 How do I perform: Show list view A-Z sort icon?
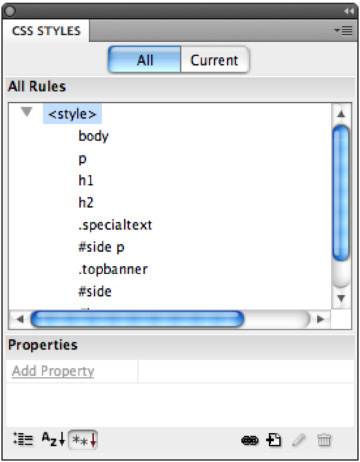click(53, 439)
